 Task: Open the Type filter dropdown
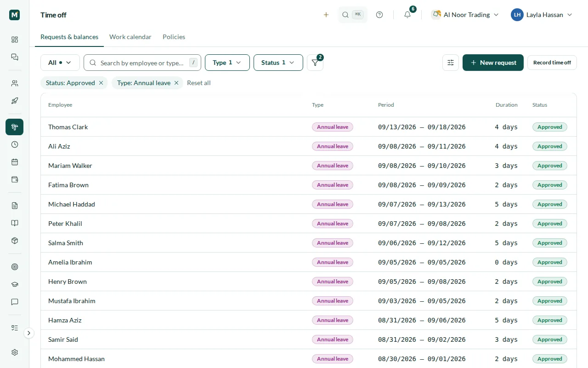(227, 63)
